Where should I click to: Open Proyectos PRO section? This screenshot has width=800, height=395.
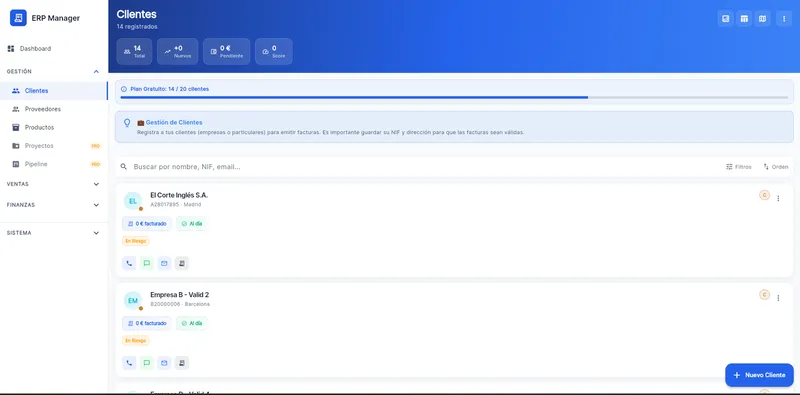[54, 146]
